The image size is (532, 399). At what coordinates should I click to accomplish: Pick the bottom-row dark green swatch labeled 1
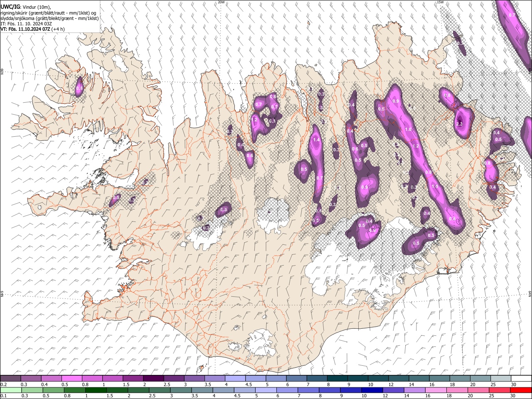[96, 390]
